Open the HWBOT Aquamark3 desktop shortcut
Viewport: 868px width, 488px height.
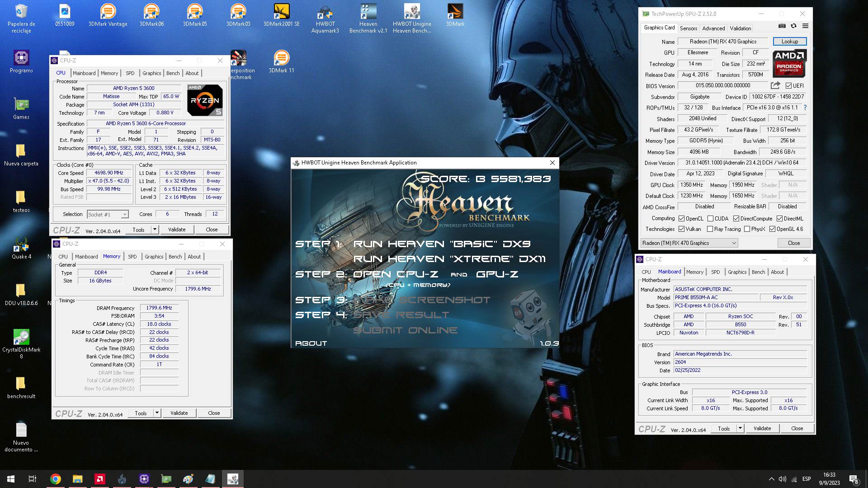point(325,18)
